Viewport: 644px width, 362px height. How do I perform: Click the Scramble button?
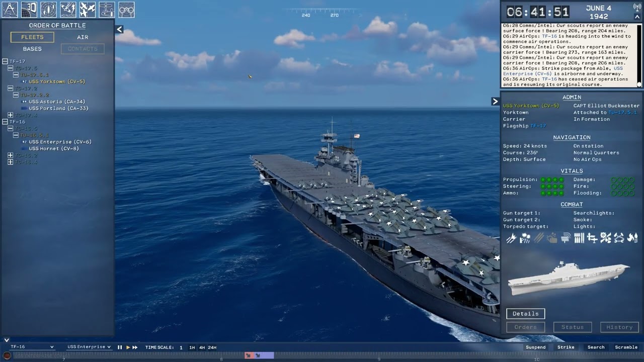click(x=626, y=347)
